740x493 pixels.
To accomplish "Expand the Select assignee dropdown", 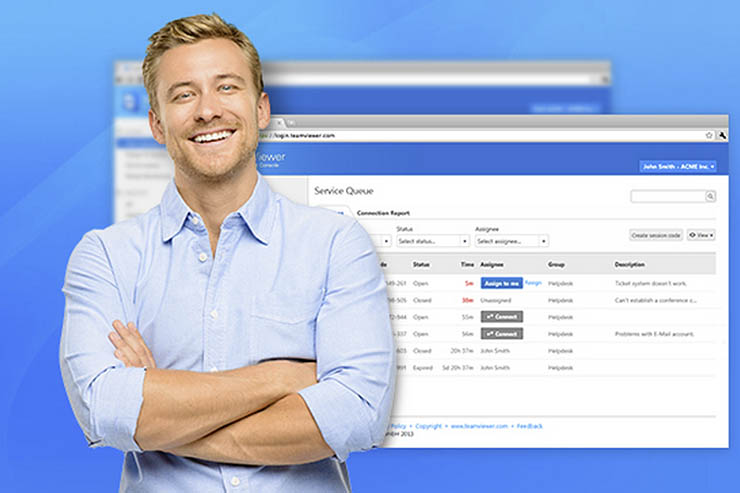I will coord(511,241).
